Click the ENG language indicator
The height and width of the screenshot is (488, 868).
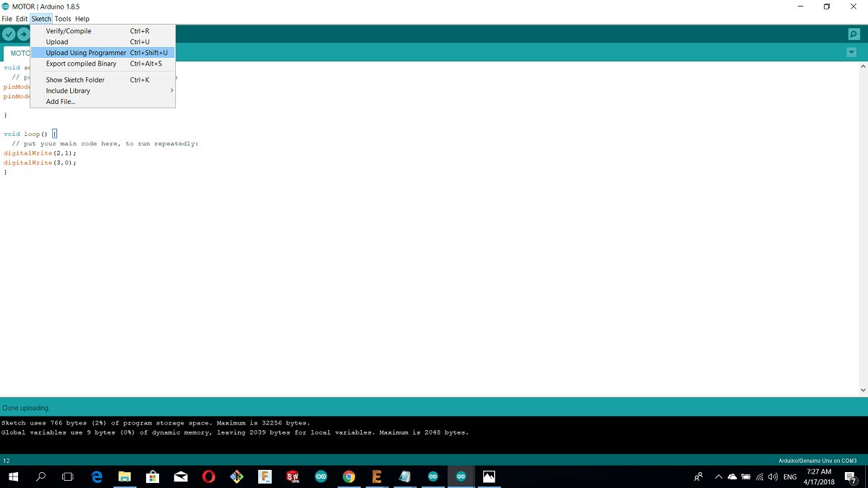(790, 477)
